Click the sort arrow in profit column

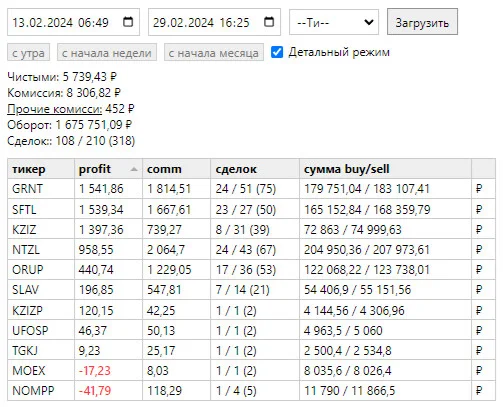134,169
